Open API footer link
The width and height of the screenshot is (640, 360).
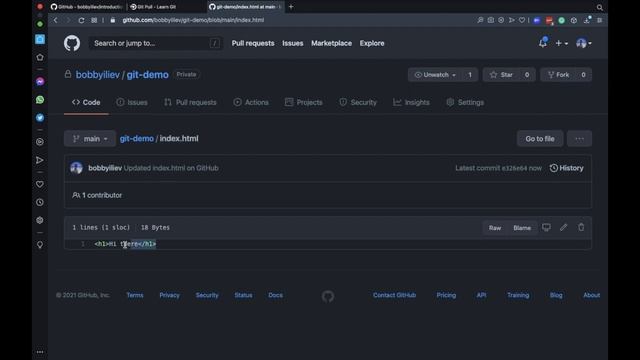[x=482, y=295]
